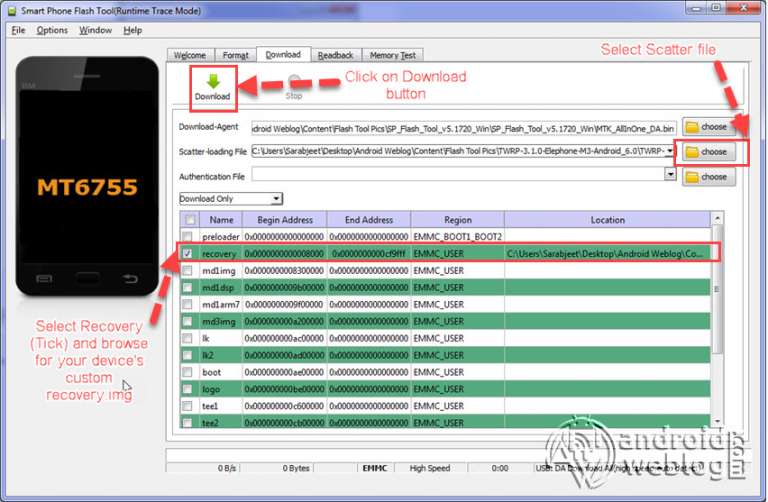Expand the Authentication File dropdown
768x502 pixels.
click(x=670, y=174)
